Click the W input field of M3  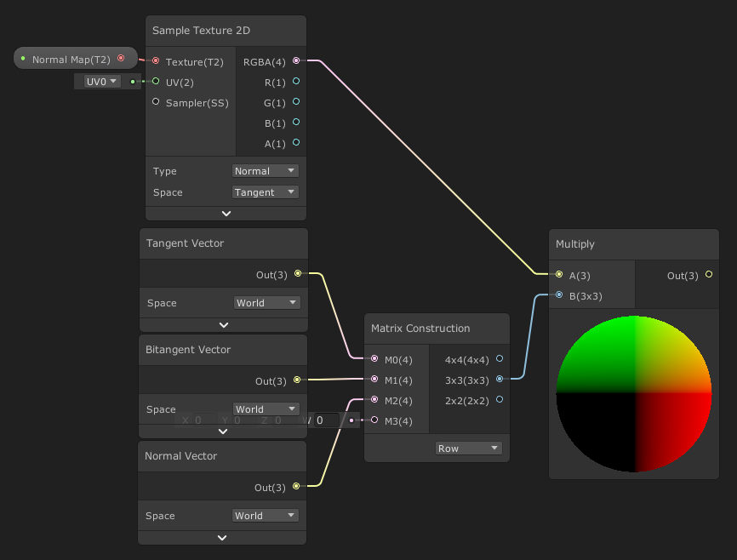click(x=327, y=420)
